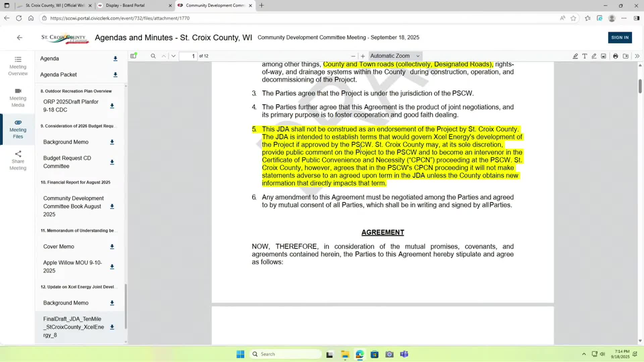Download Budget Request CD Committee file
The height and width of the screenshot is (362, 644).
[x=112, y=162]
